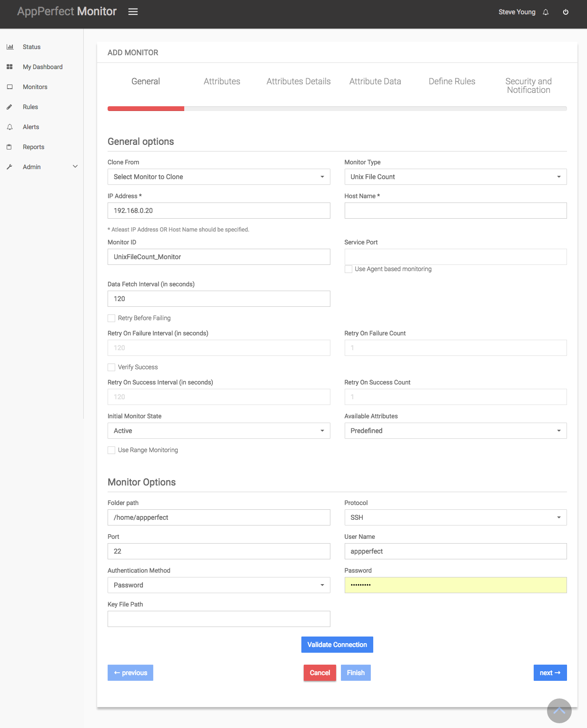Click the red Cancel button
Image resolution: width=587 pixels, height=728 pixels.
coord(320,673)
